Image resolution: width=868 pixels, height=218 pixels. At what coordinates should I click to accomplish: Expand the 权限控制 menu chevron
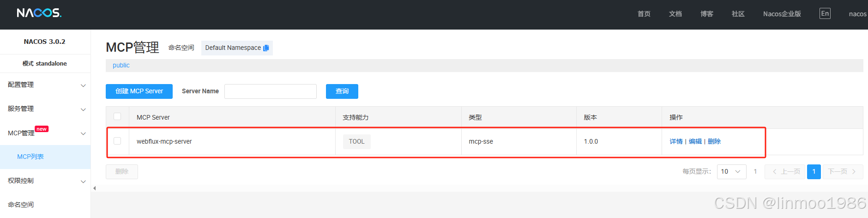(x=83, y=182)
